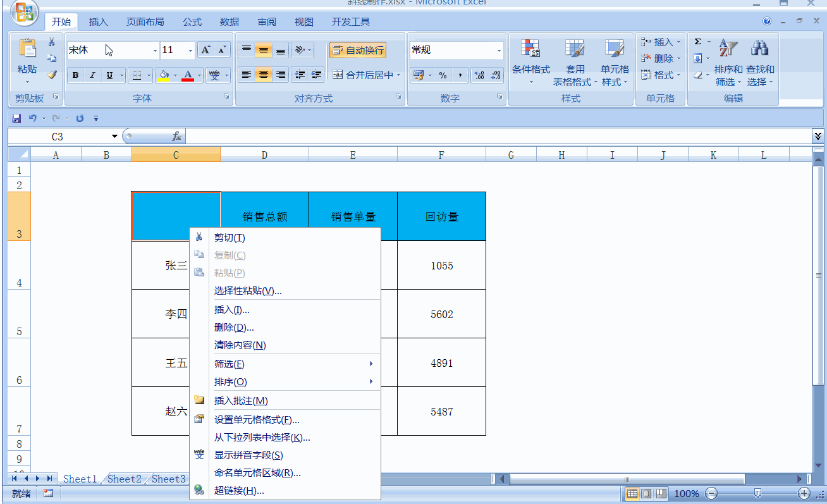Image resolution: width=827 pixels, height=504 pixels.
Task: Save with quick access toolbar icon
Action: [17, 118]
